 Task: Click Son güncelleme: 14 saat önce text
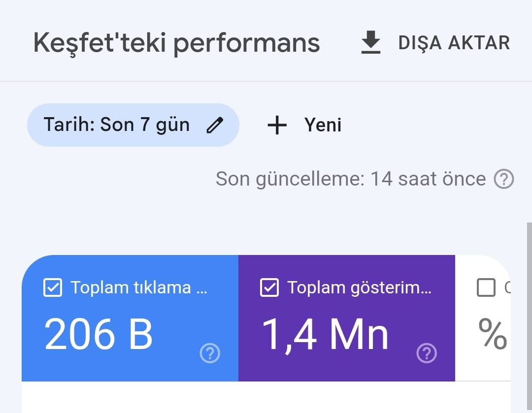[351, 179]
